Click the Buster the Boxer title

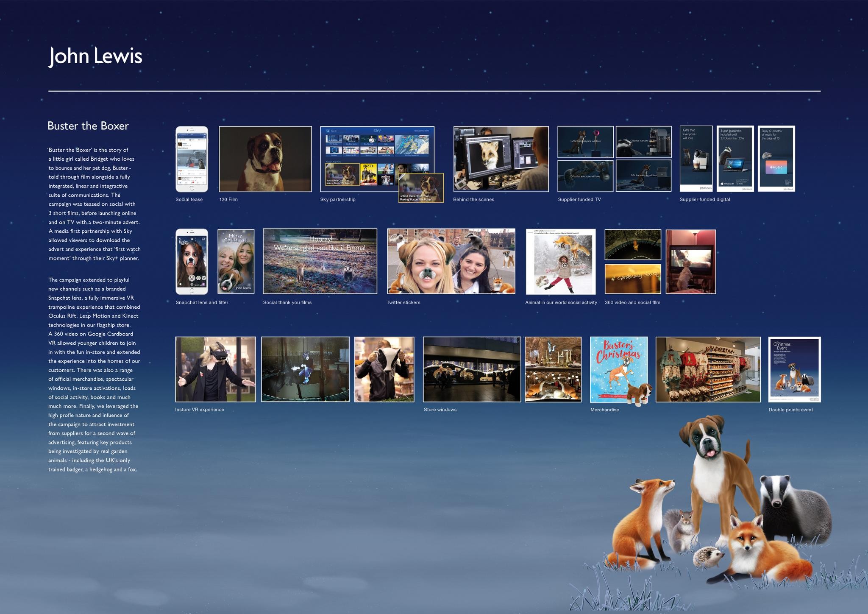(x=88, y=126)
